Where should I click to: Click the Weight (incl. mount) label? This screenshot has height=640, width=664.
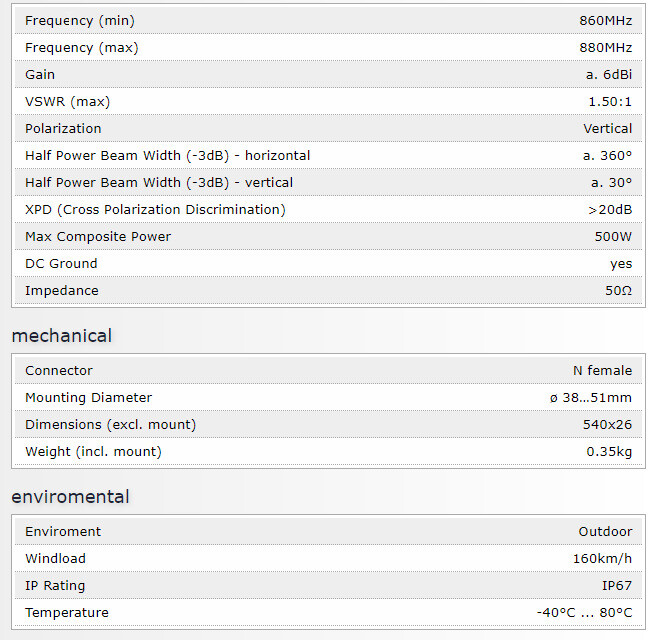[93, 451]
